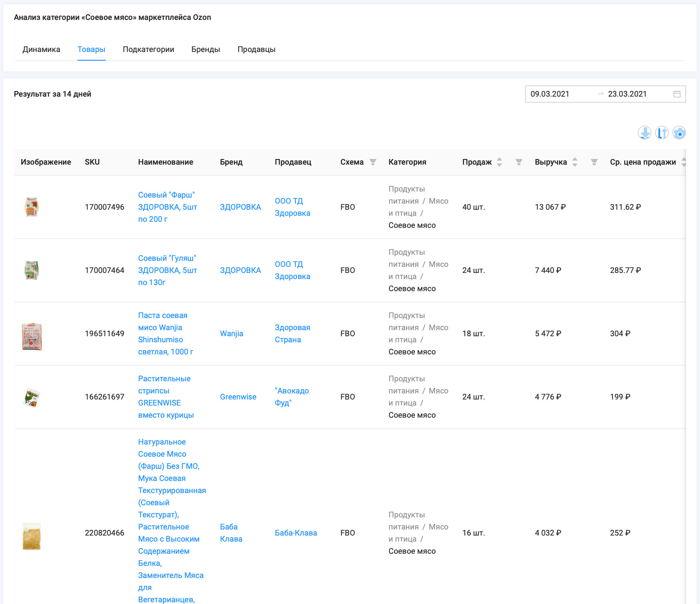Click sales count 40 шт.
Viewport: 700px width, 604px height.
coord(473,207)
